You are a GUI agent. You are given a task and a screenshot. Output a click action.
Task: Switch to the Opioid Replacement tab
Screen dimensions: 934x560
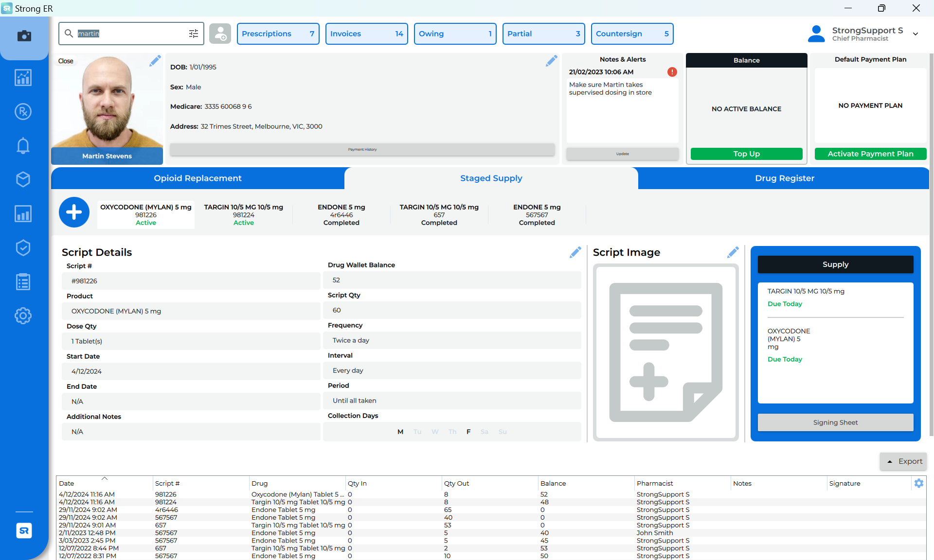click(x=198, y=178)
